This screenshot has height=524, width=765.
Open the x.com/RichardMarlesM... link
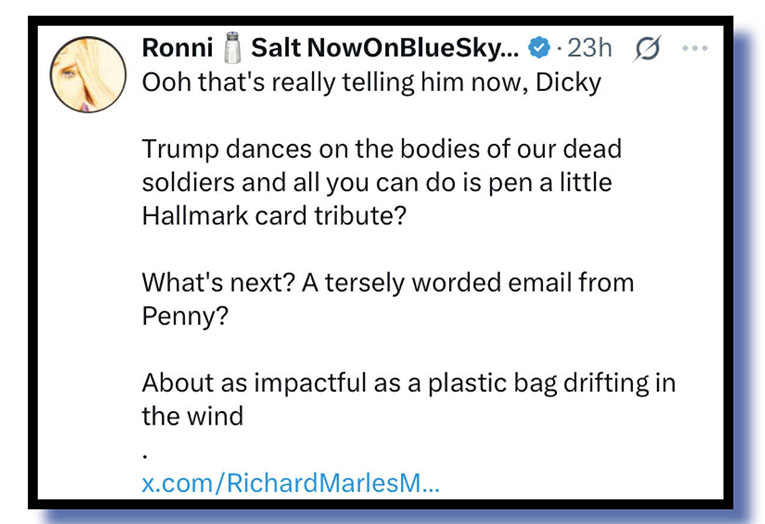point(290,484)
